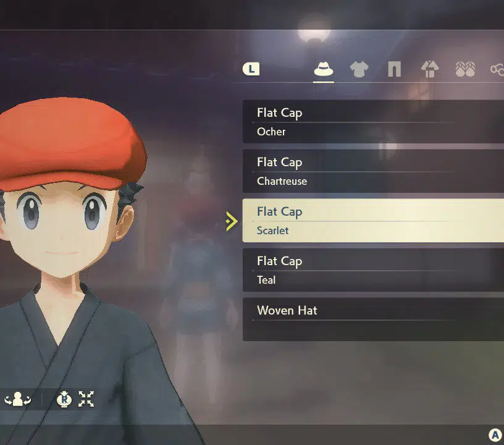This screenshot has height=445, width=504.
Task: Click the 'Scarlet' color label
Action: point(272,231)
